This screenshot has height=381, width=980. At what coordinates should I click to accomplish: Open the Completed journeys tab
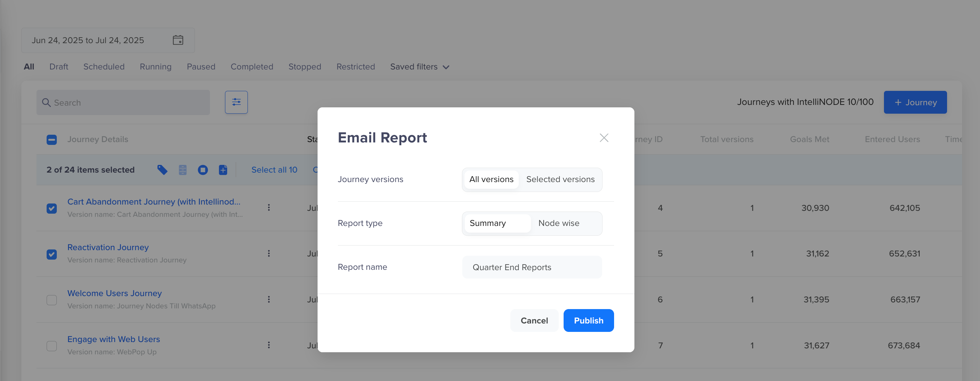251,67
